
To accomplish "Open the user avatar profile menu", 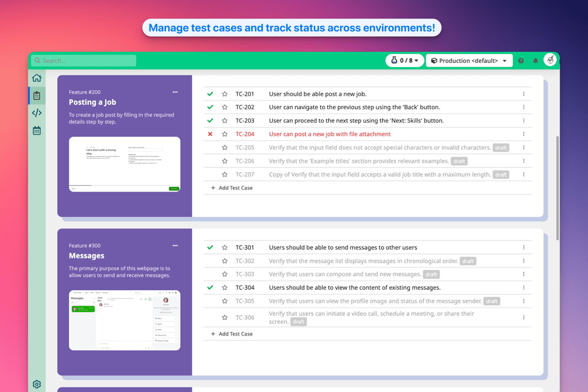I will [x=550, y=60].
